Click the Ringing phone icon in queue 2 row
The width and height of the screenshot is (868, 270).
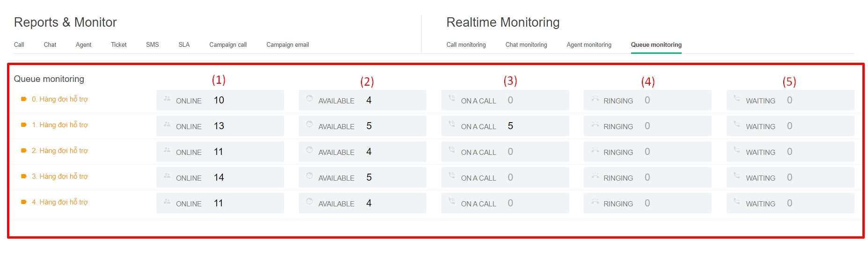coord(595,150)
